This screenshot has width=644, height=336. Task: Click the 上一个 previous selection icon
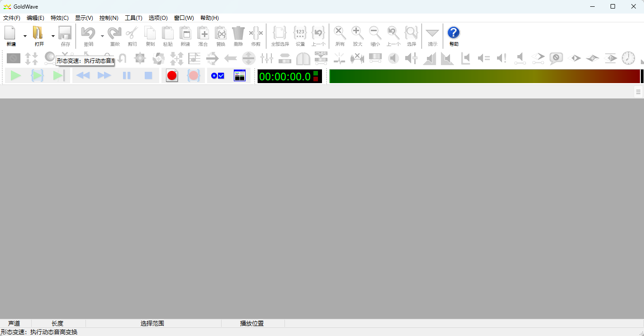point(318,36)
